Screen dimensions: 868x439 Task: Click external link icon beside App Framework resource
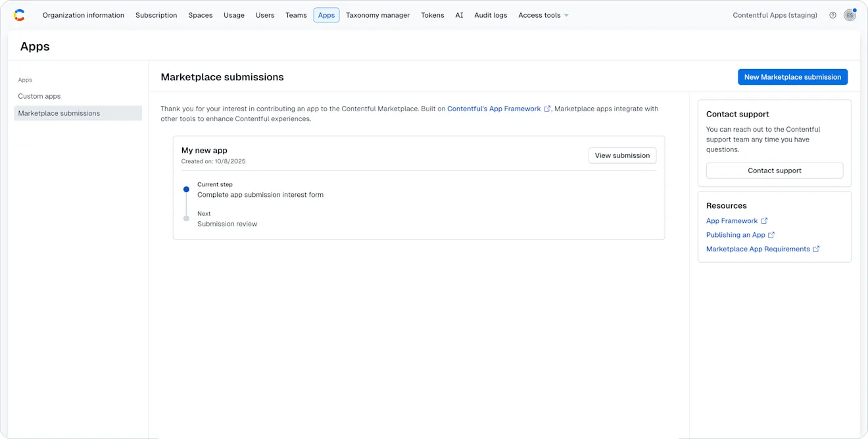coord(764,221)
